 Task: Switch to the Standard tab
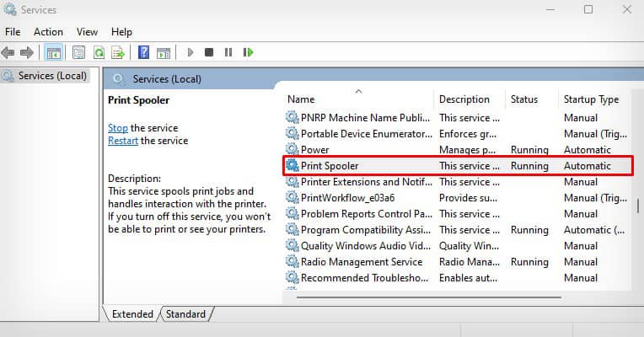[x=185, y=314]
